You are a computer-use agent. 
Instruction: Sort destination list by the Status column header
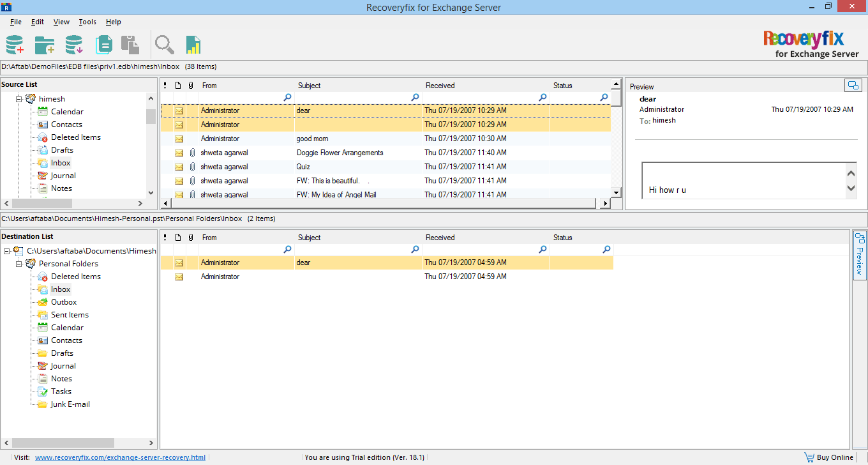pyautogui.click(x=581, y=238)
